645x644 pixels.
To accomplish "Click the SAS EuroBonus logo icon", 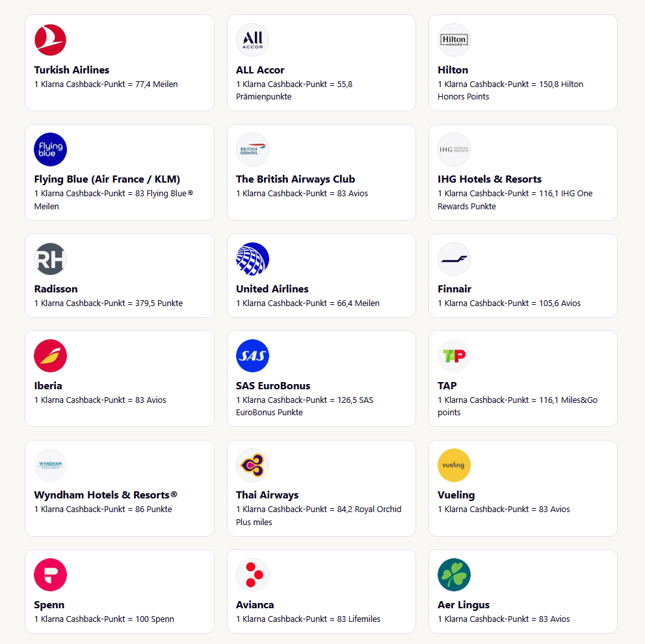I will tap(252, 355).
